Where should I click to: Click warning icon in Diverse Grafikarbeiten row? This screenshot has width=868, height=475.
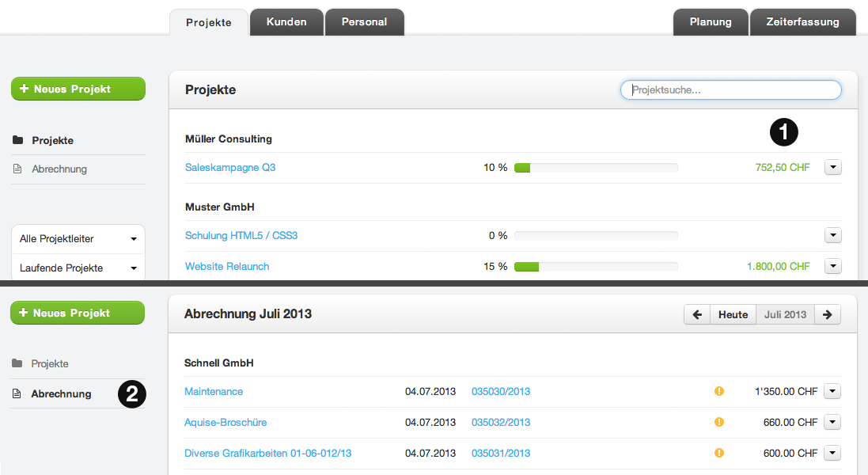[x=719, y=454]
